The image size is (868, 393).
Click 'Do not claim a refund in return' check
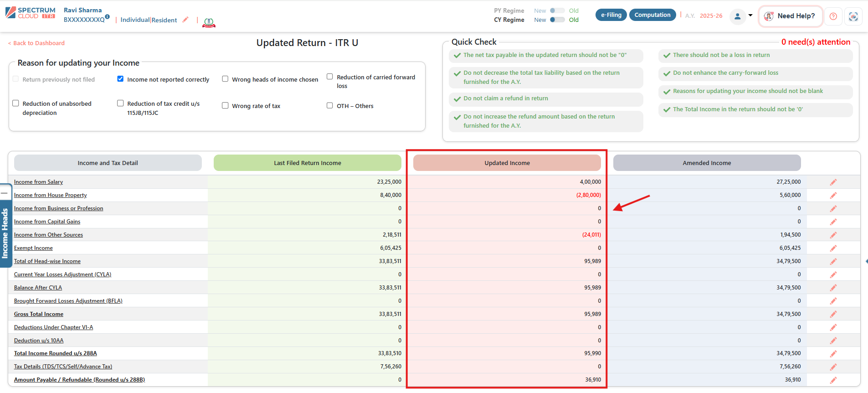[x=546, y=99]
